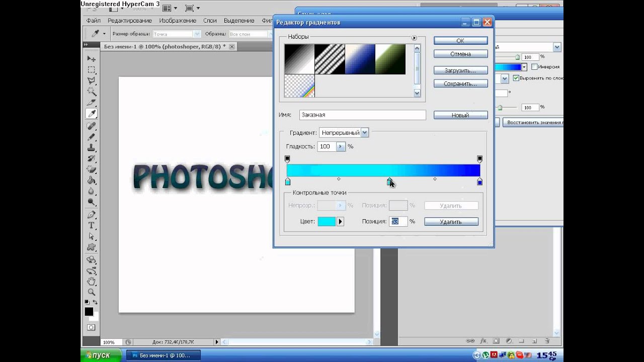644x362 pixels.
Task: Open the Редактирование menu
Action: [x=129, y=21]
